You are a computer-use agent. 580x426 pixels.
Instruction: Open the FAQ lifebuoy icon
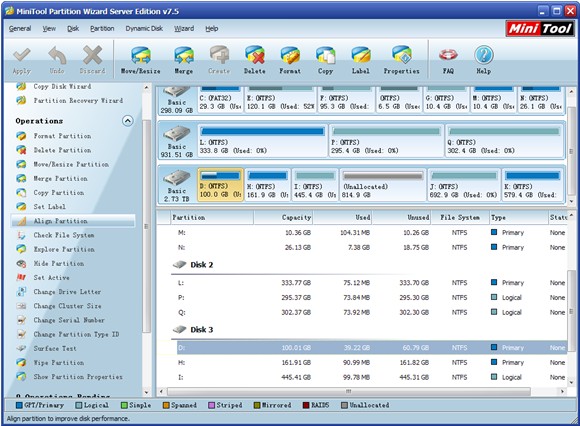pyautogui.click(x=448, y=60)
